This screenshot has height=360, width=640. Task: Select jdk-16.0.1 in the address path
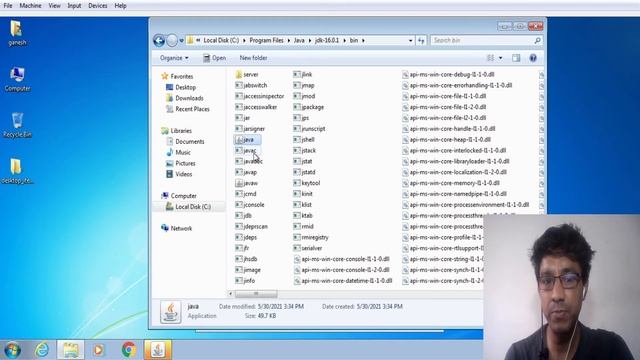click(x=327, y=40)
